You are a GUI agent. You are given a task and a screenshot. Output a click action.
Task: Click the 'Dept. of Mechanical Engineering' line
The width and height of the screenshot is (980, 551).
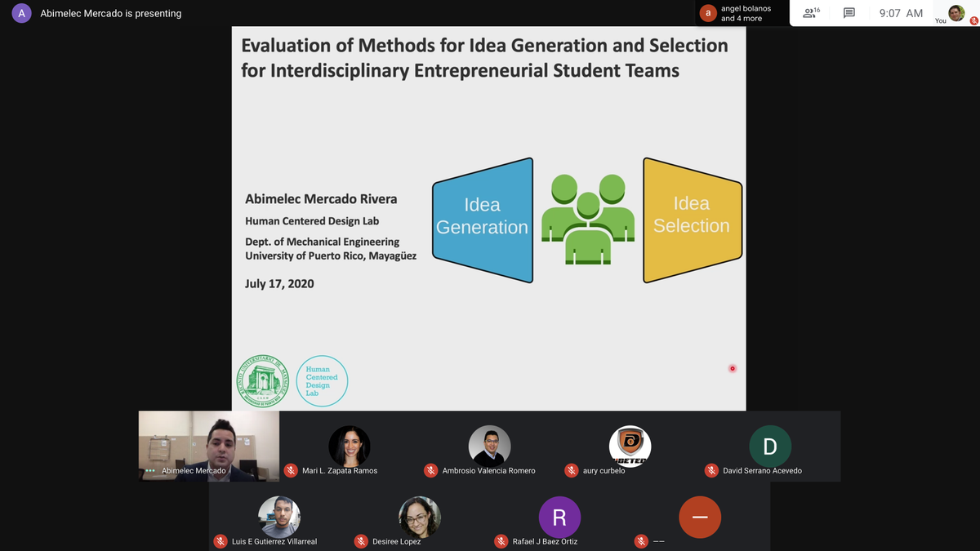(x=323, y=242)
